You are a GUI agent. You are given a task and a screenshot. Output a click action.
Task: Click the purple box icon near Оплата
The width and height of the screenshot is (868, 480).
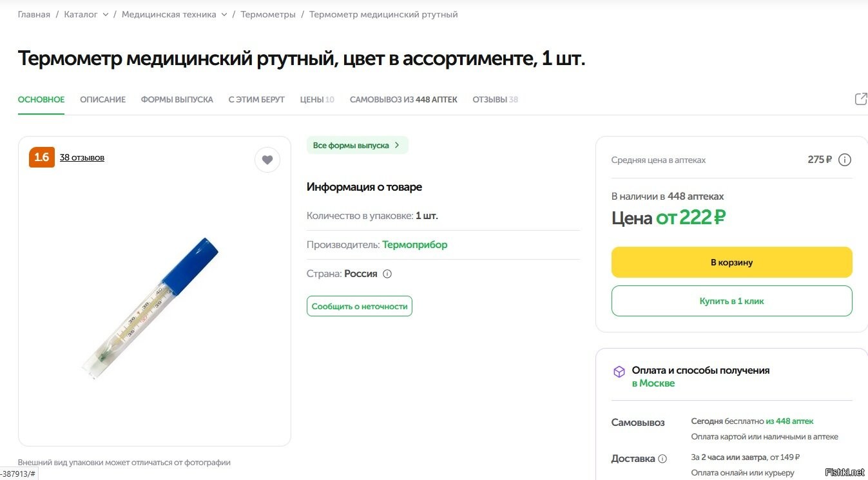[619, 372]
